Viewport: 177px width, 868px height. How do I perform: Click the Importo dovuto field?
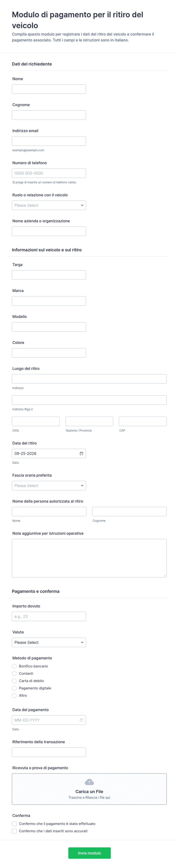(x=49, y=616)
